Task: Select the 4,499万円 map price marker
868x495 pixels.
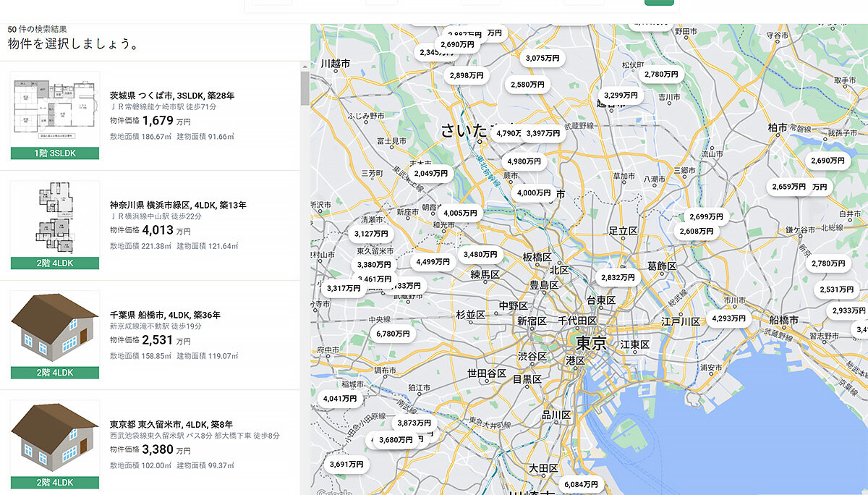Action: [x=433, y=262]
